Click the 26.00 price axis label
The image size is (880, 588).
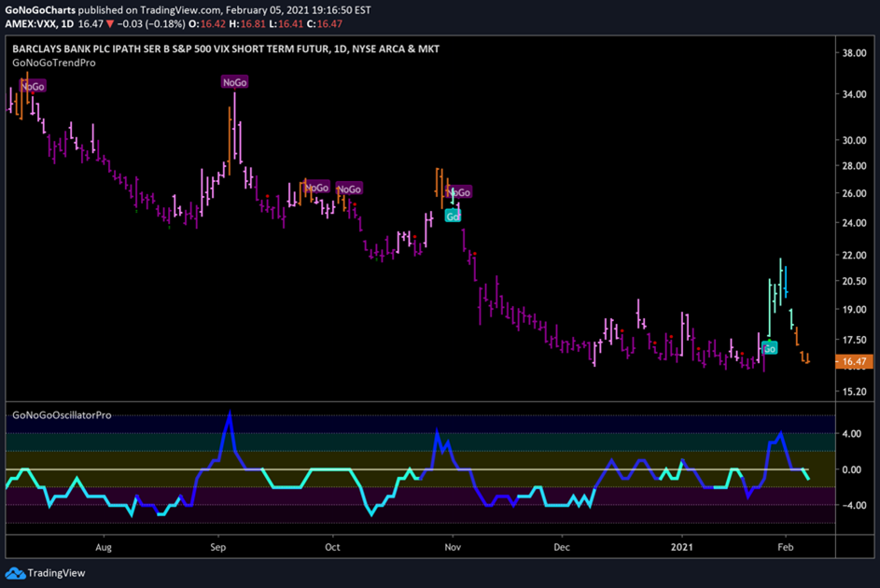pos(854,193)
